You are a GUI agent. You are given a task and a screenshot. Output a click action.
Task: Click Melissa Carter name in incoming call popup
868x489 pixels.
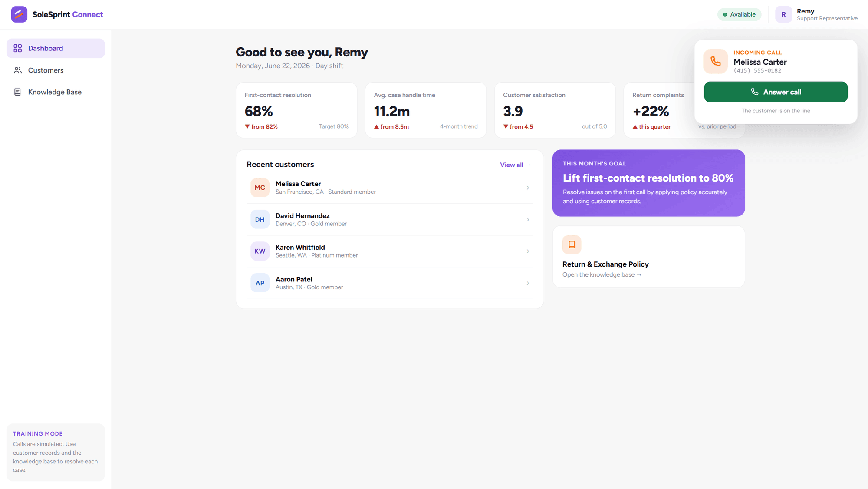tap(760, 62)
